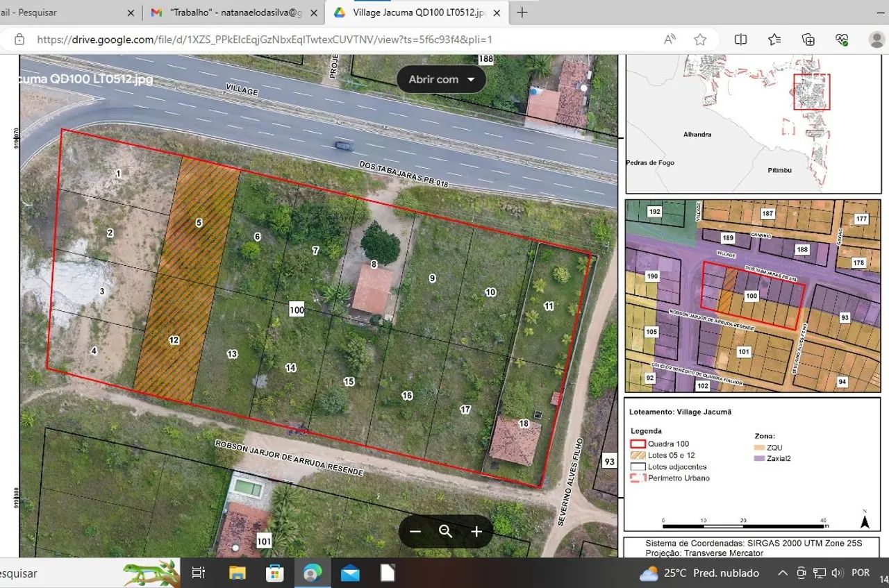Click the drive.google.com address bar URL
Viewport: 889px width, 588px height.
265,40
